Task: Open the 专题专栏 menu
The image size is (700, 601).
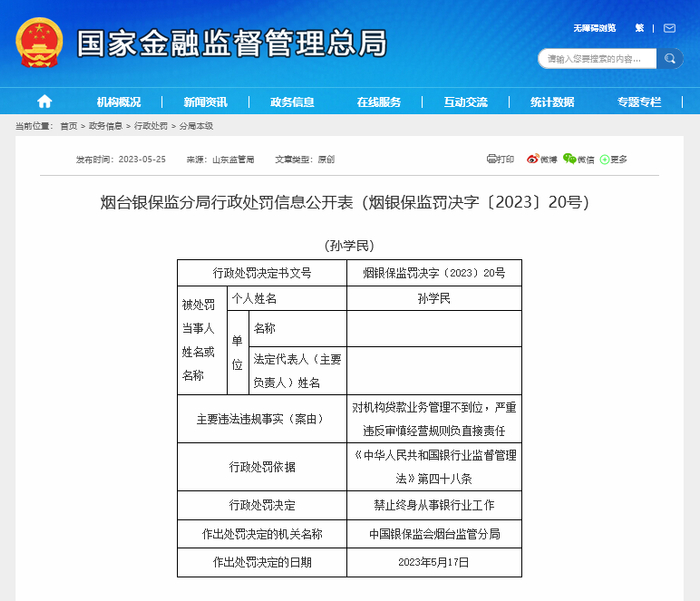Action: pyautogui.click(x=639, y=102)
